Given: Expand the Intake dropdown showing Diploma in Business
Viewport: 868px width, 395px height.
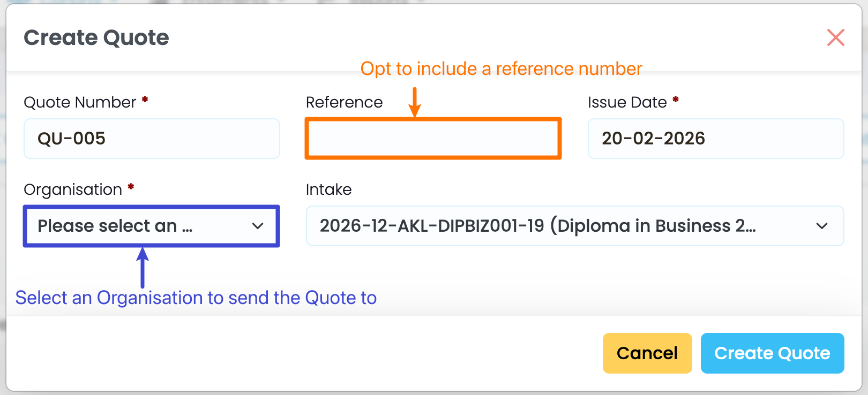Looking at the screenshot, I should coord(563,226).
